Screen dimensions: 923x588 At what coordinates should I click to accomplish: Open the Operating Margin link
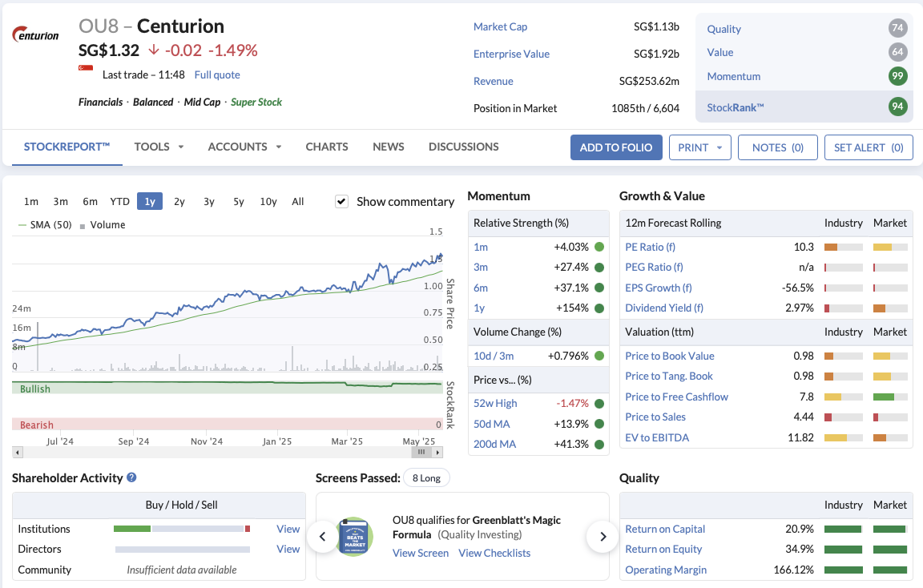666,570
